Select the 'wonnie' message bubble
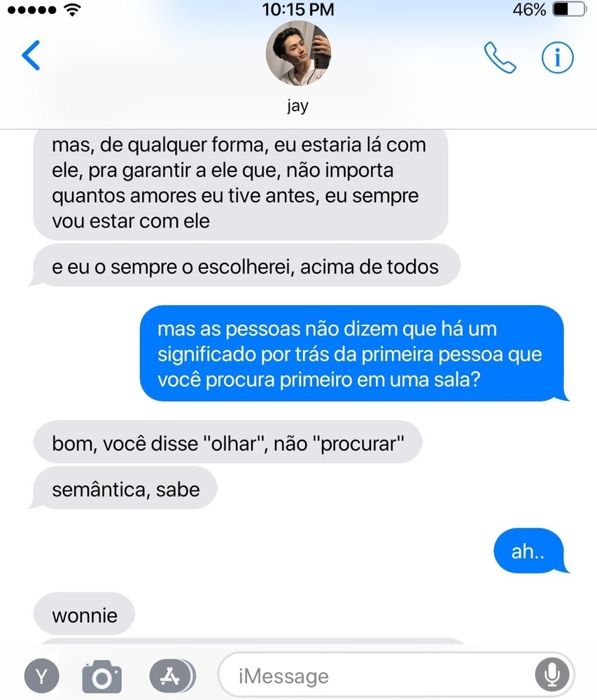This screenshot has width=597, height=700. [84, 615]
